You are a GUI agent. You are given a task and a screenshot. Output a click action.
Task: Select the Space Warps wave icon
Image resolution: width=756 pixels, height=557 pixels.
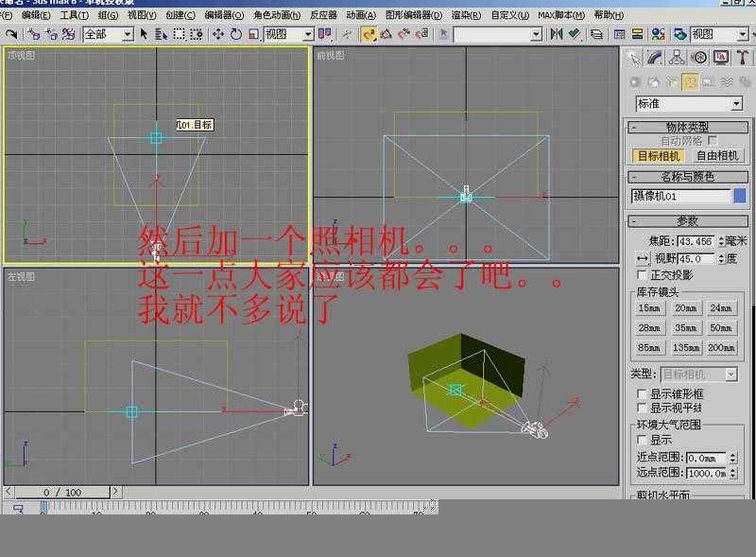click(727, 82)
